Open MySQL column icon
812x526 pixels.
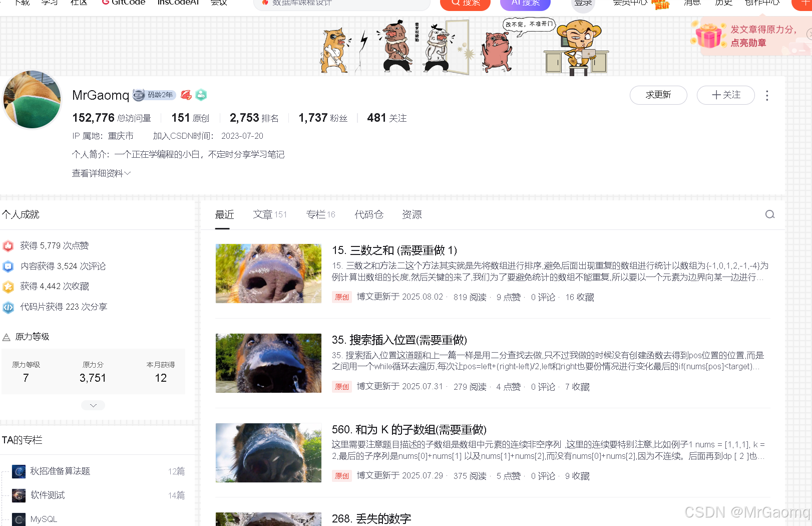point(19,519)
